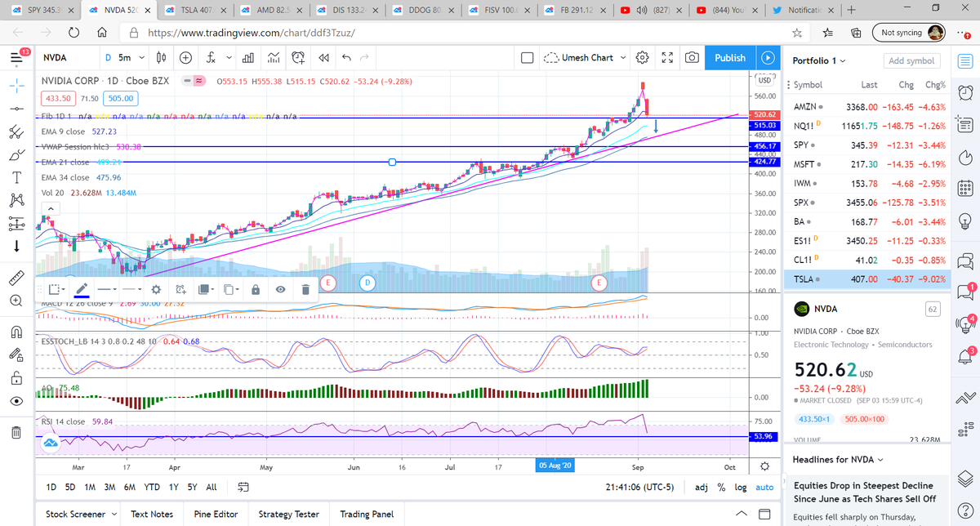This screenshot has height=526, width=980.
Task: Select AMZN row in watchlist
Action: pyautogui.click(x=867, y=107)
